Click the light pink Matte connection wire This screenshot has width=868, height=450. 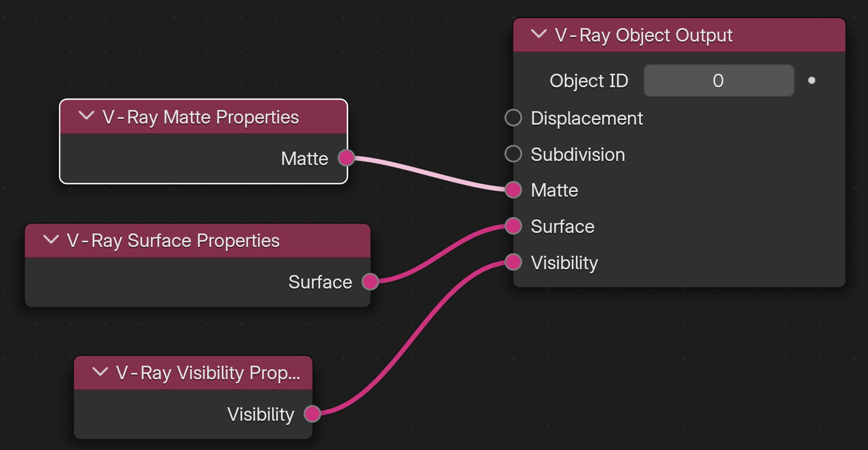pyautogui.click(x=430, y=174)
